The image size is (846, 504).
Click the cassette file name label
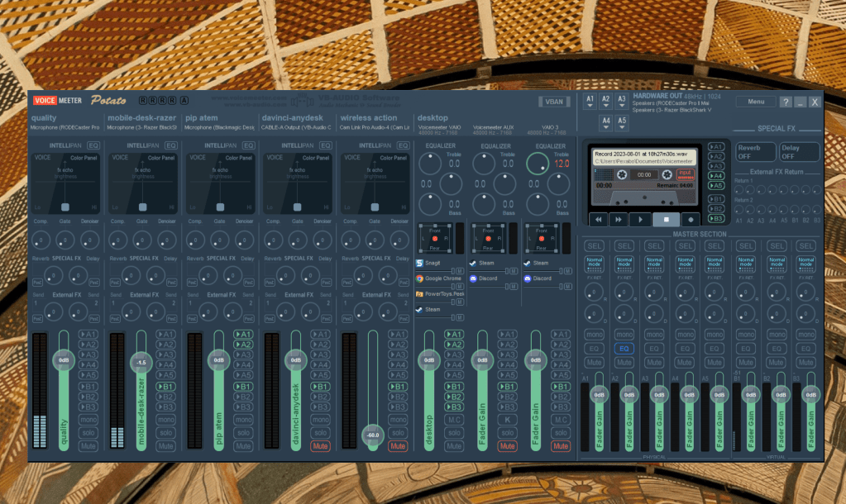[x=641, y=155]
